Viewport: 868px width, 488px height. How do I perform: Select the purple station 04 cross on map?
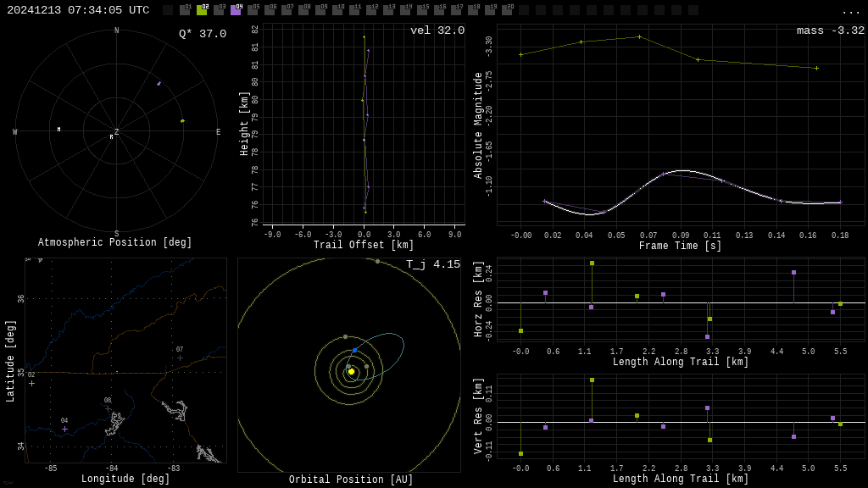click(x=64, y=429)
